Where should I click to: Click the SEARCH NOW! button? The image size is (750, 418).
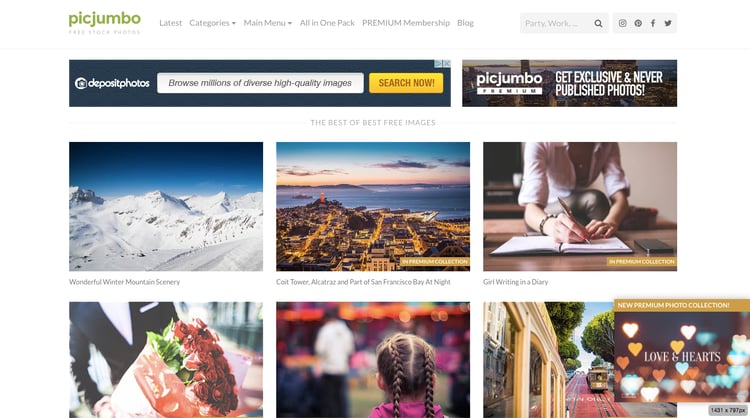click(x=406, y=83)
